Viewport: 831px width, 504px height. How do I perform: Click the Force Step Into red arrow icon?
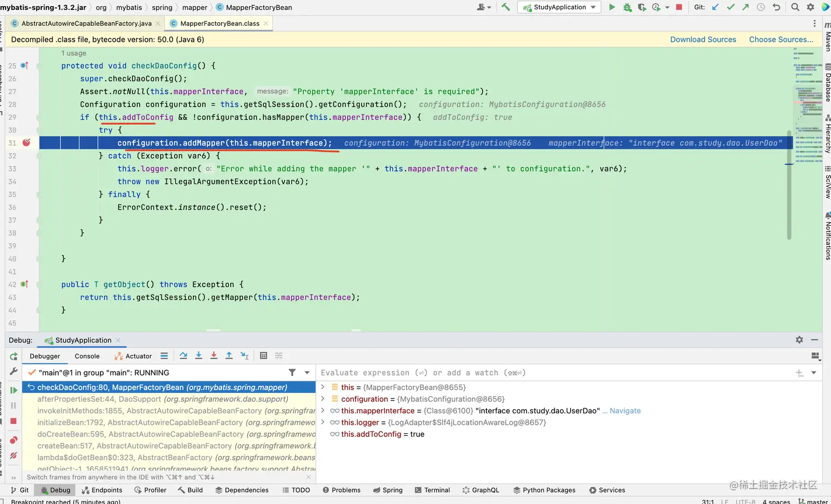point(214,356)
